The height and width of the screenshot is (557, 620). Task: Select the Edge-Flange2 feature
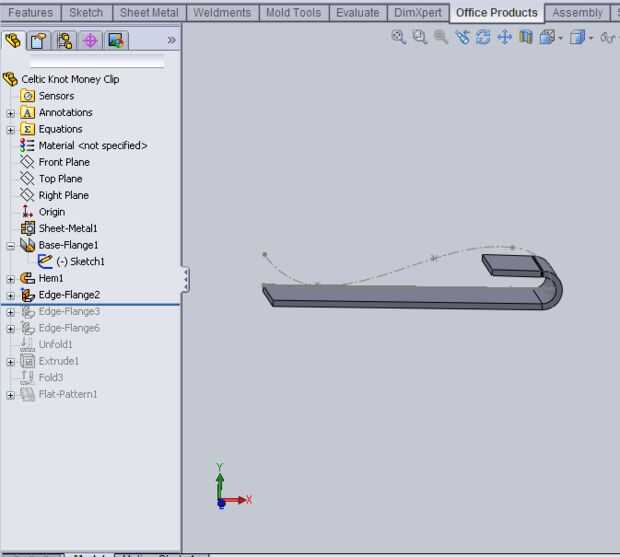click(69, 295)
